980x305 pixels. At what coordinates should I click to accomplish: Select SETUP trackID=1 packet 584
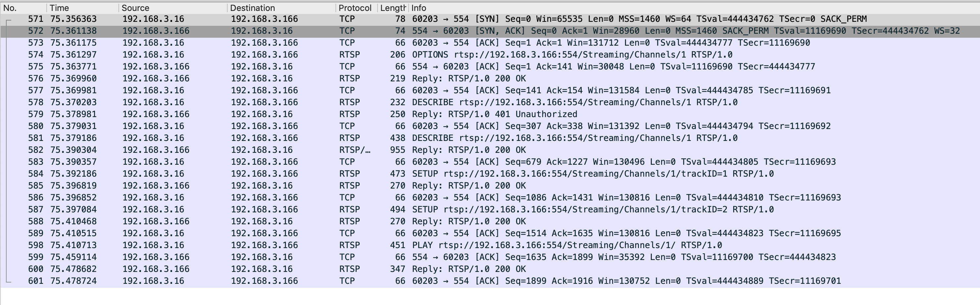490,174
